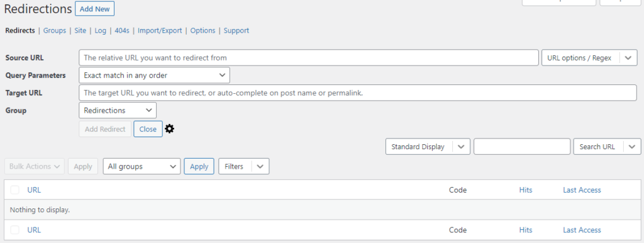644x243 pixels.
Task: Go to the Options tab
Action: [x=203, y=30]
